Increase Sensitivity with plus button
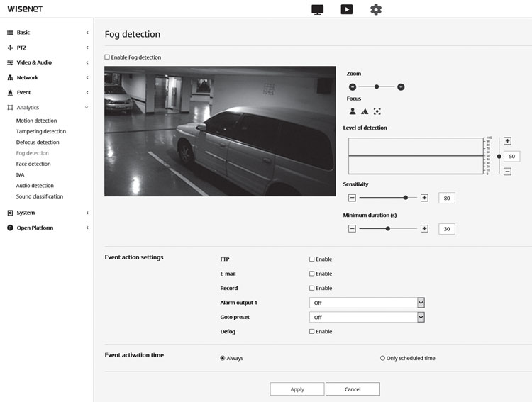 tap(424, 198)
